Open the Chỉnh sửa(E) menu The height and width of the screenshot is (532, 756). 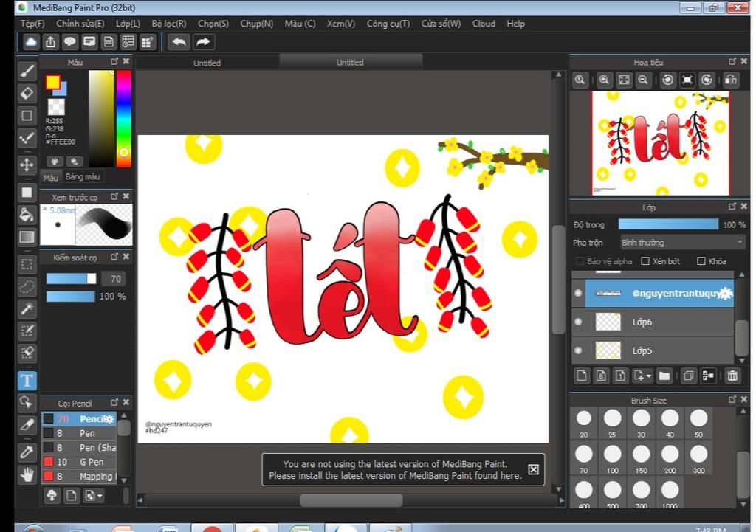pos(80,24)
